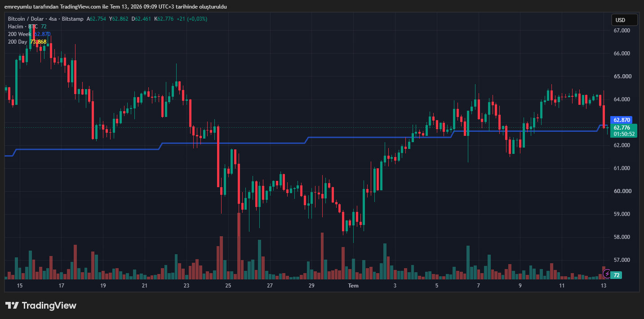Click the 60.000 price axis label
This screenshot has height=319, width=644.
[622, 191]
